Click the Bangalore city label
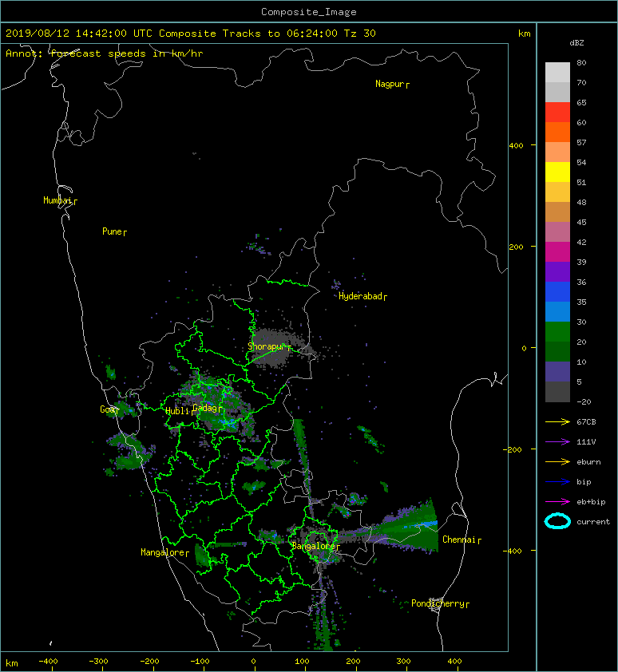This screenshot has height=672, width=618. (314, 546)
